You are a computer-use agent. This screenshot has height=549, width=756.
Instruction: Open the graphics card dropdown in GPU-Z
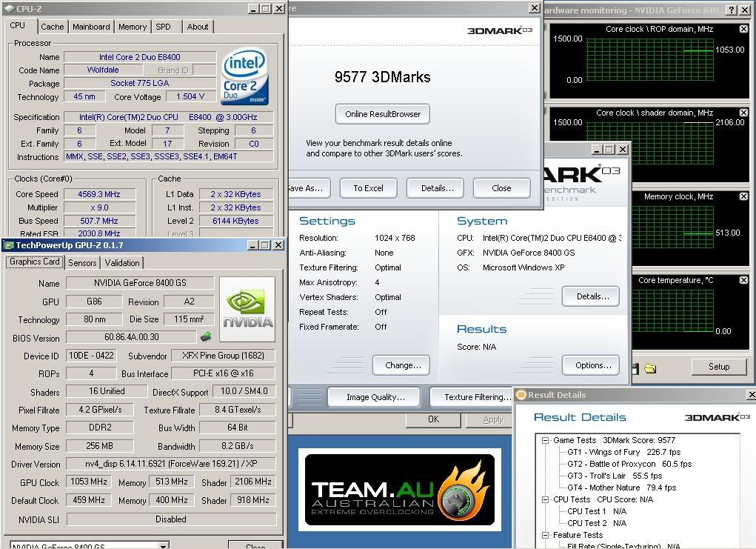[x=164, y=545]
